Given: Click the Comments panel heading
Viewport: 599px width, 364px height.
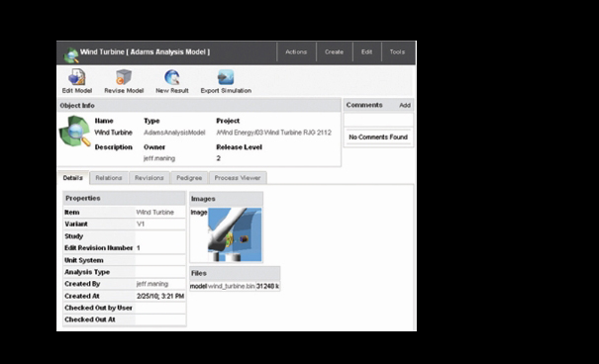Looking at the screenshot, I should [x=364, y=105].
